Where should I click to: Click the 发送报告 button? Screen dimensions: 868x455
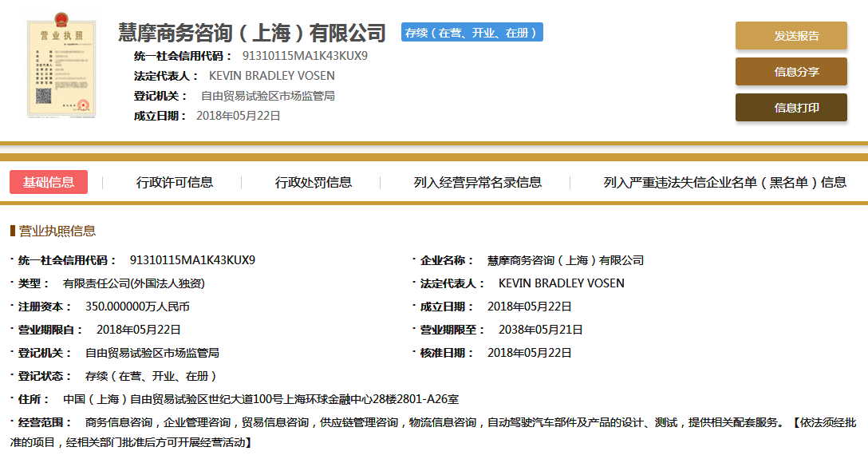[x=791, y=36]
